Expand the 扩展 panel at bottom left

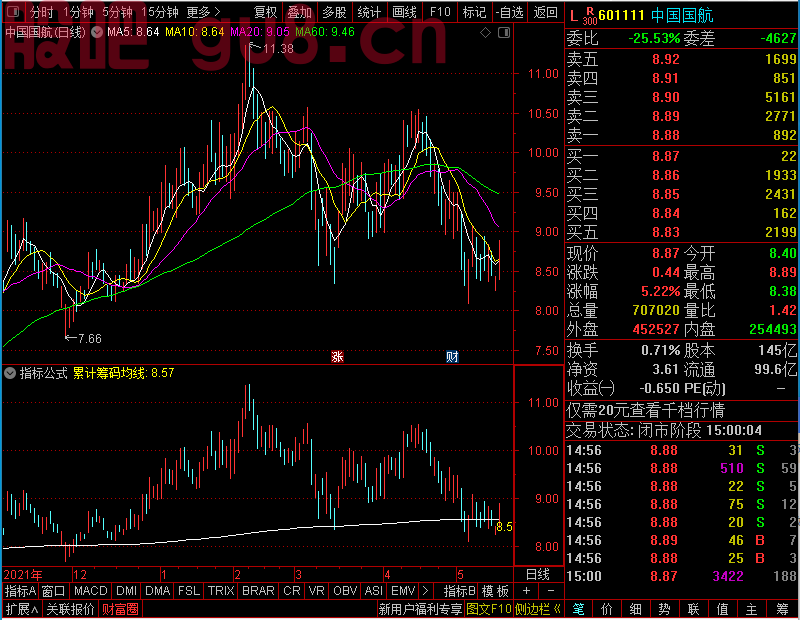click(x=22, y=609)
